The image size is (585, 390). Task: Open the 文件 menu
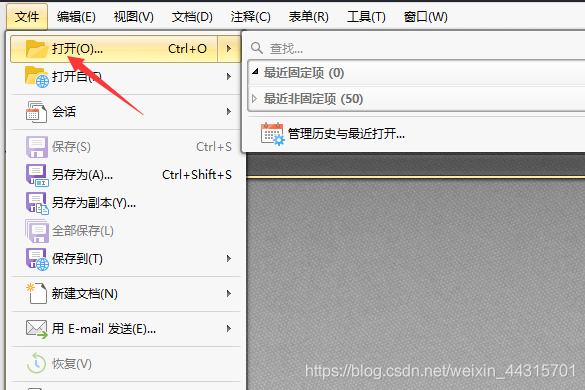pos(27,17)
